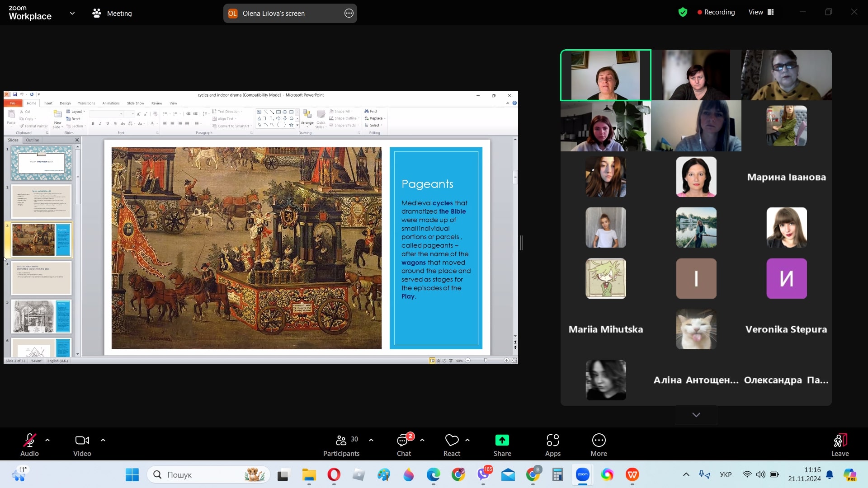This screenshot has height=488, width=868.
Task: Open the Meeting tab
Action: [112, 14]
